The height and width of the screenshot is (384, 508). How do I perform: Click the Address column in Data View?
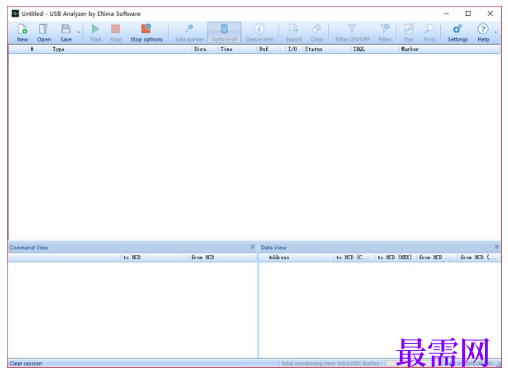297,257
